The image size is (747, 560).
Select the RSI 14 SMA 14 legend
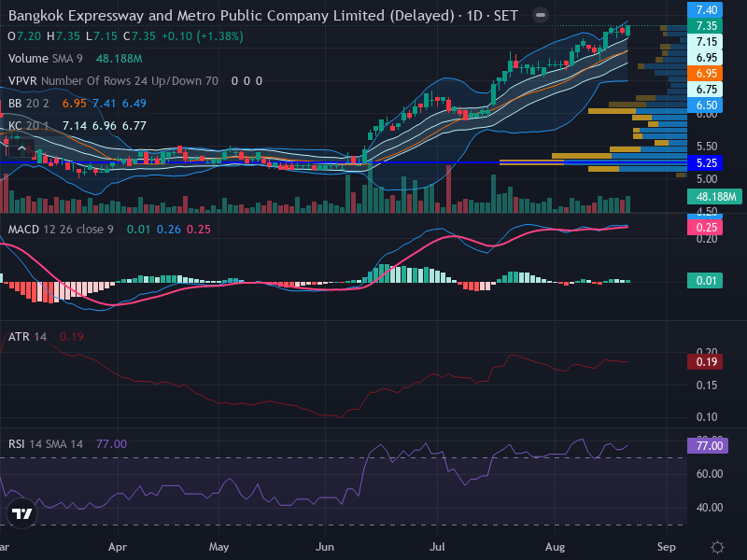[x=45, y=444]
